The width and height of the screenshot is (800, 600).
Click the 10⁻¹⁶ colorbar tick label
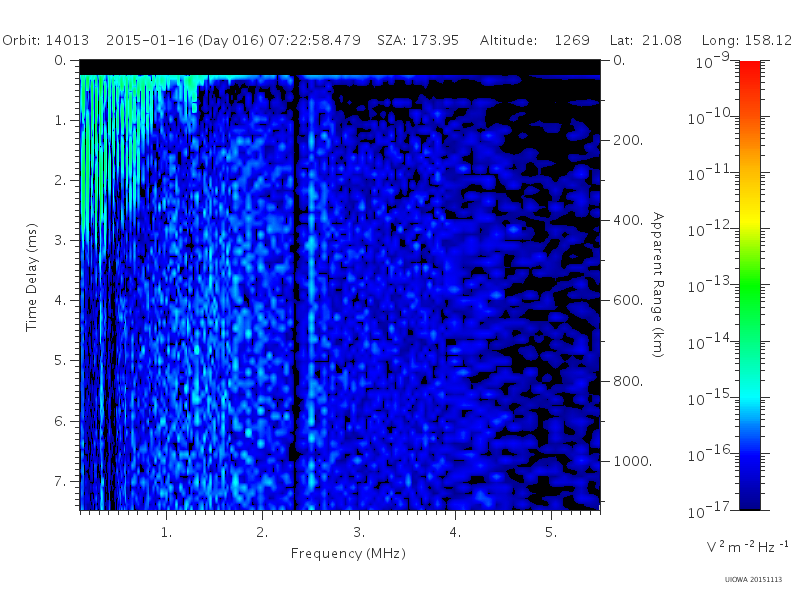(x=711, y=454)
